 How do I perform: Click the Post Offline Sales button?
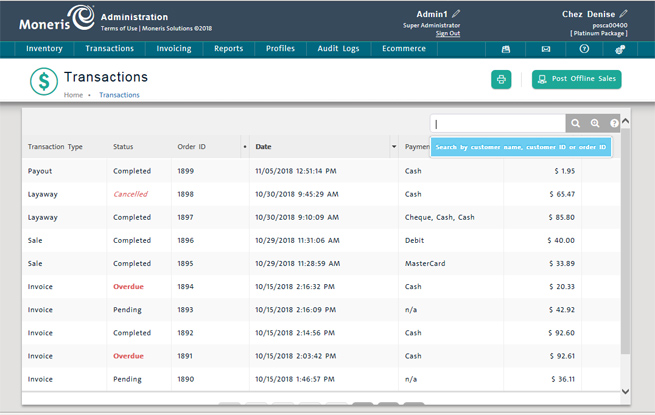576,79
